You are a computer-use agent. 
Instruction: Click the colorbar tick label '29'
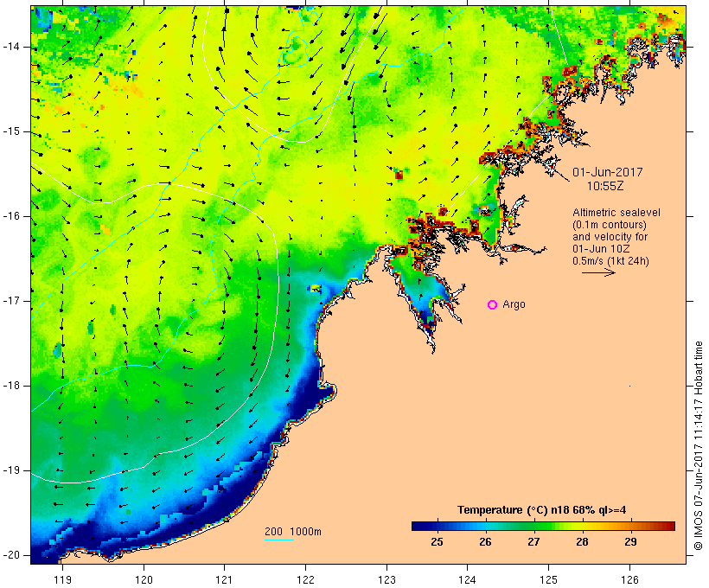coord(630,542)
